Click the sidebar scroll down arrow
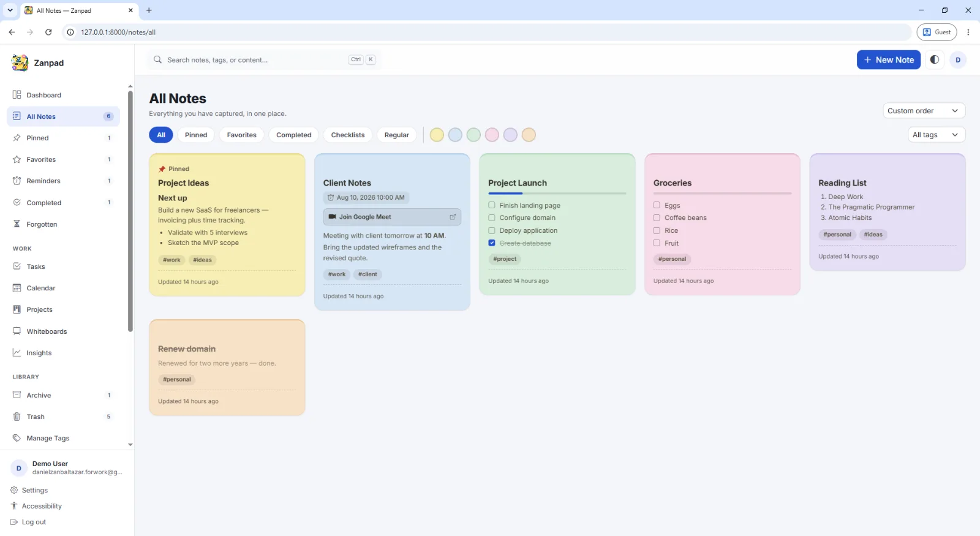The width and height of the screenshot is (980, 536). coord(130,445)
